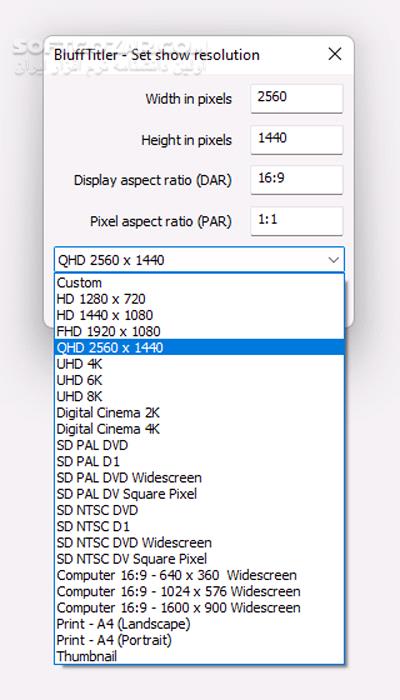Viewport: 400px width, 700px height.
Task: Pick the UHD 8K preset
Action: pos(199,396)
